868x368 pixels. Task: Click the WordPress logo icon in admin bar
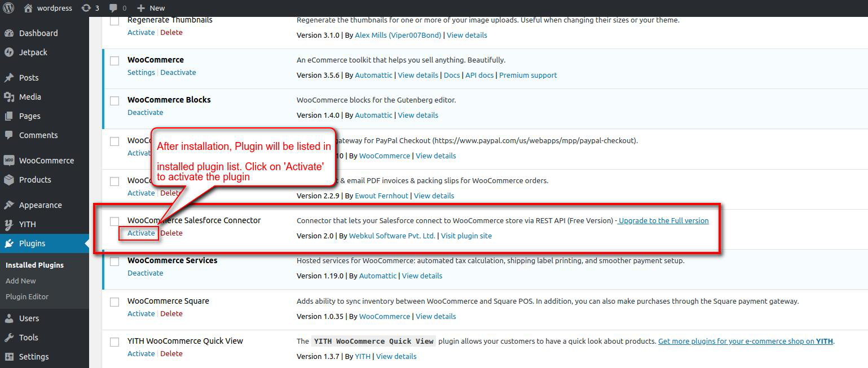coord(8,8)
